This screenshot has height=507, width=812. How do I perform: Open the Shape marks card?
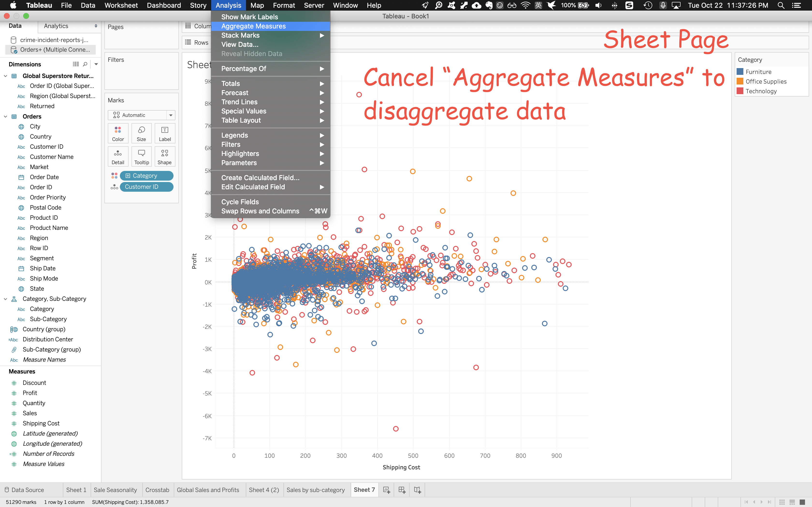(x=164, y=157)
